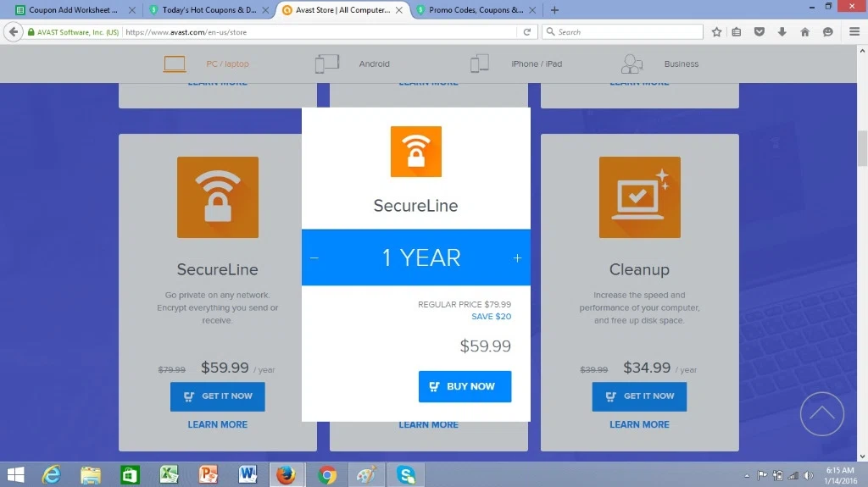Close the Avast Store tab
The height and width of the screenshot is (487, 868).
click(x=399, y=10)
